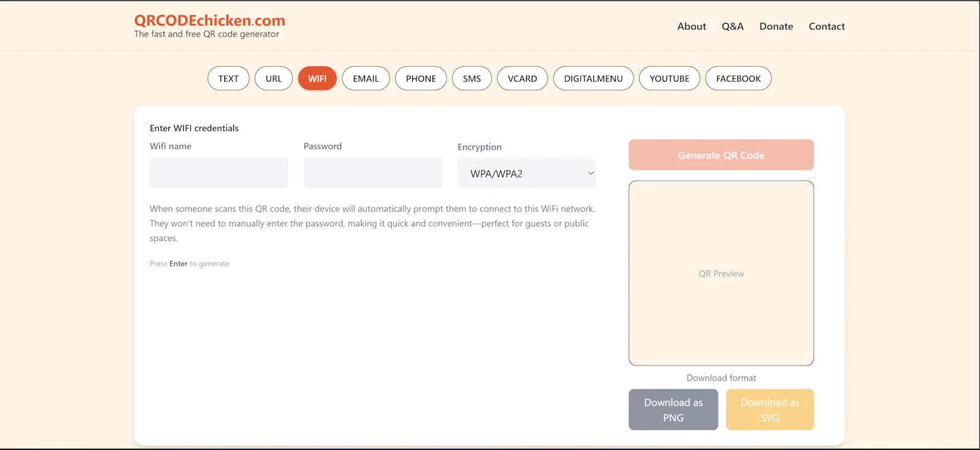This screenshot has width=980, height=450.
Task: Choose the PHONE tab
Action: click(421, 78)
